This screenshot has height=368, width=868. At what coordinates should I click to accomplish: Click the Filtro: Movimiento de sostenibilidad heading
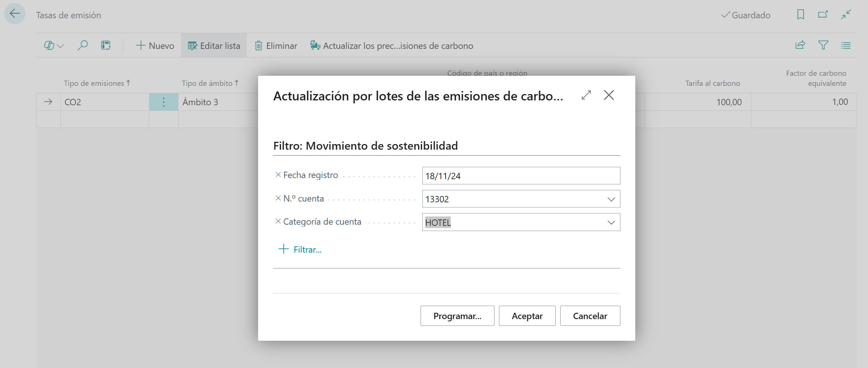point(365,146)
